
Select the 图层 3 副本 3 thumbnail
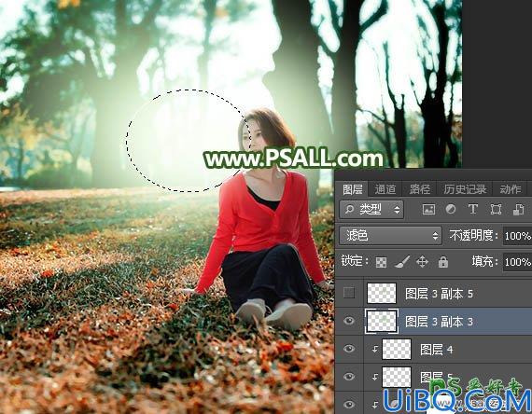(x=382, y=321)
